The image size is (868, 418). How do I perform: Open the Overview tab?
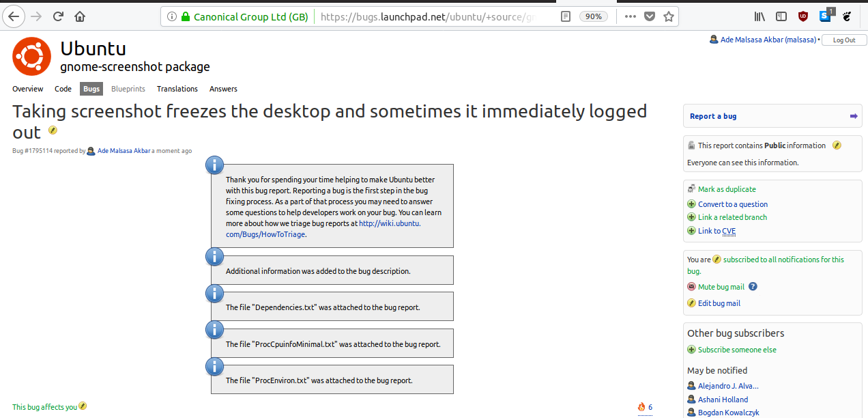pyautogui.click(x=28, y=89)
